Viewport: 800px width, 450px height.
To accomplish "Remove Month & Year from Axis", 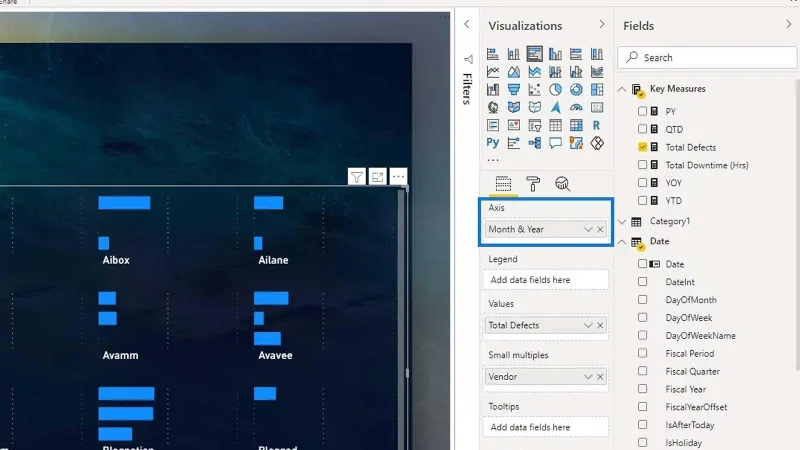I will tap(600, 230).
